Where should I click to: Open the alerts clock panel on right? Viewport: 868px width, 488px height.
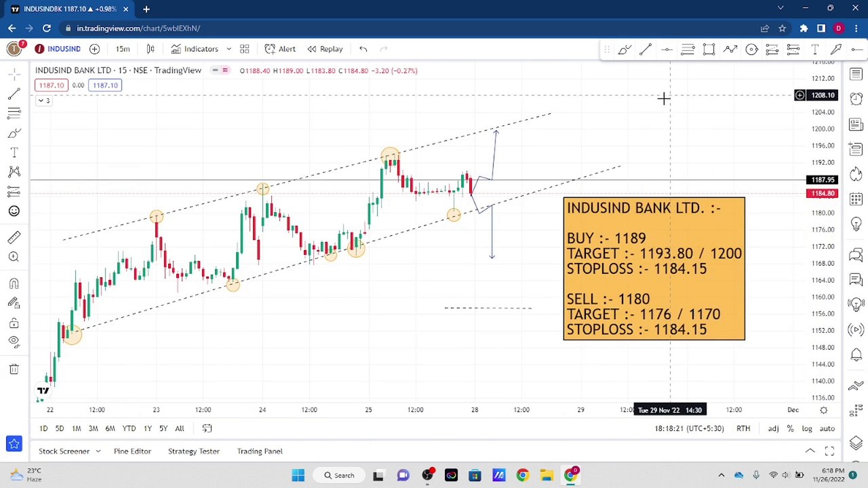856,99
